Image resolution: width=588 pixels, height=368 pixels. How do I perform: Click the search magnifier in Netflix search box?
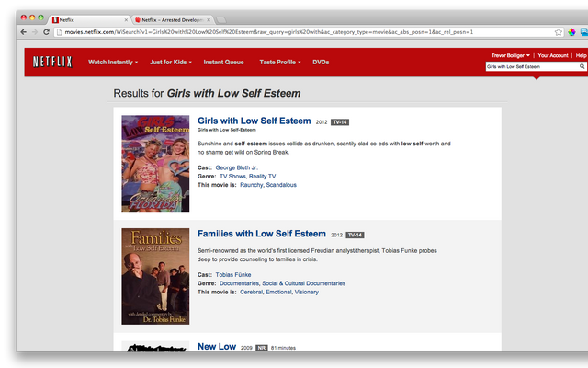coord(582,66)
